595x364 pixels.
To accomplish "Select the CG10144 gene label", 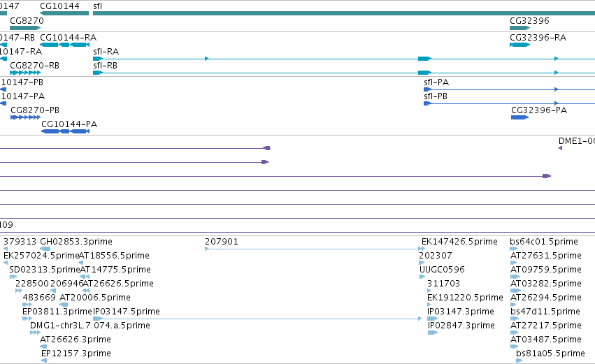I will click(59, 6).
